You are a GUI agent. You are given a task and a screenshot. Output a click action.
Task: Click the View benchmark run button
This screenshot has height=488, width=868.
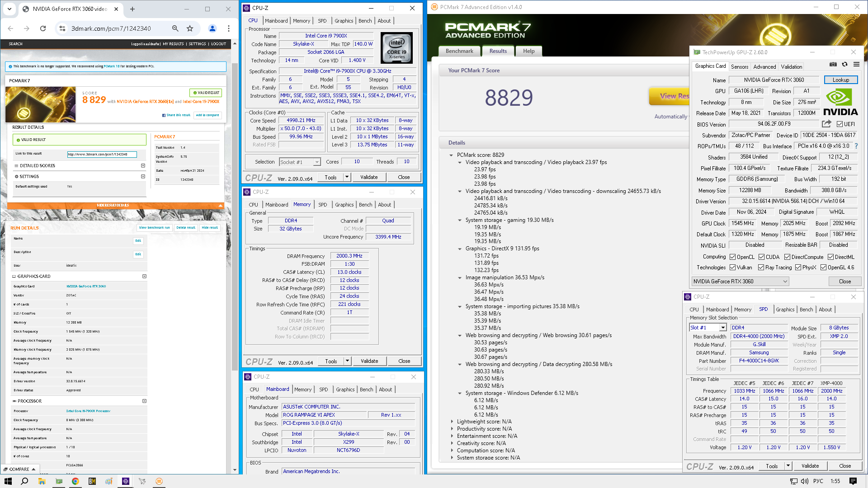pos(154,228)
